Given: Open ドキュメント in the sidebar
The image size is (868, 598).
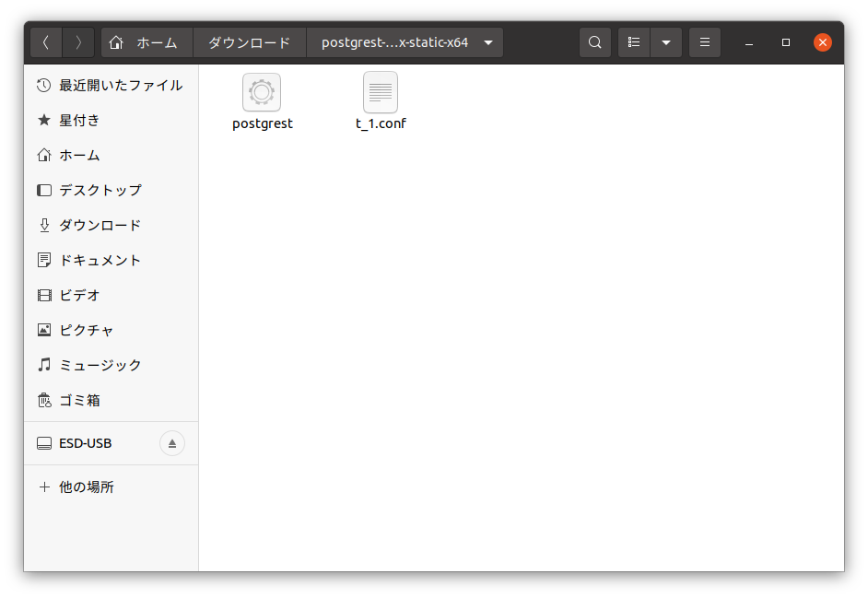Looking at the screenshot, I should (111, 260).
